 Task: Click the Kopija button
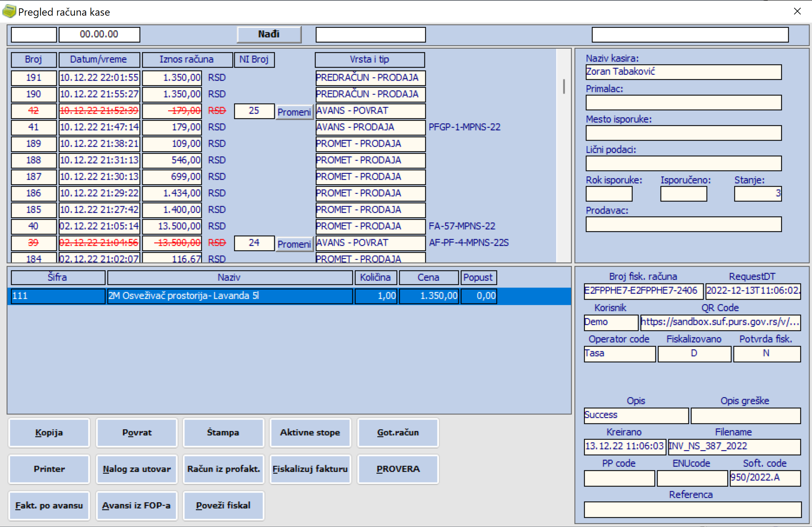coord(49,432)
